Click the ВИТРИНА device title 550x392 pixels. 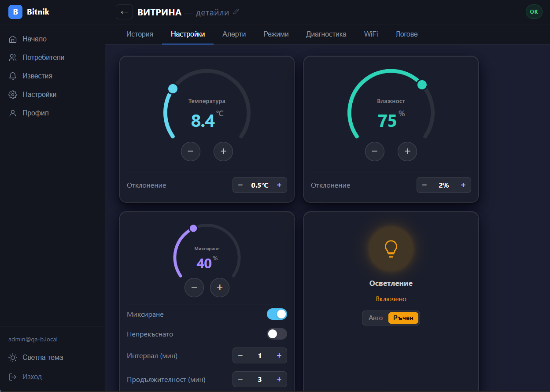[159, 12]
